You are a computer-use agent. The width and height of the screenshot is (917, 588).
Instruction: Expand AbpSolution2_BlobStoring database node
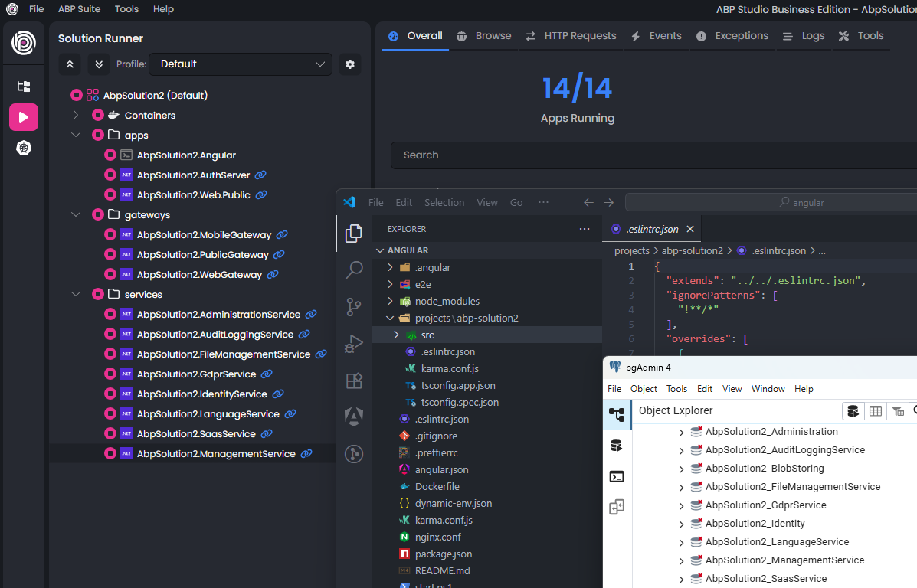681,469
